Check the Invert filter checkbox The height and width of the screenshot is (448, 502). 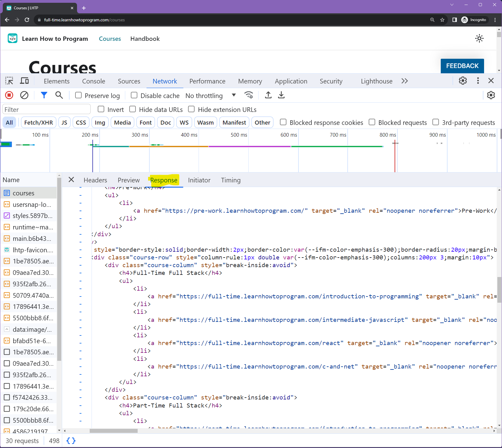click(101, 109)
